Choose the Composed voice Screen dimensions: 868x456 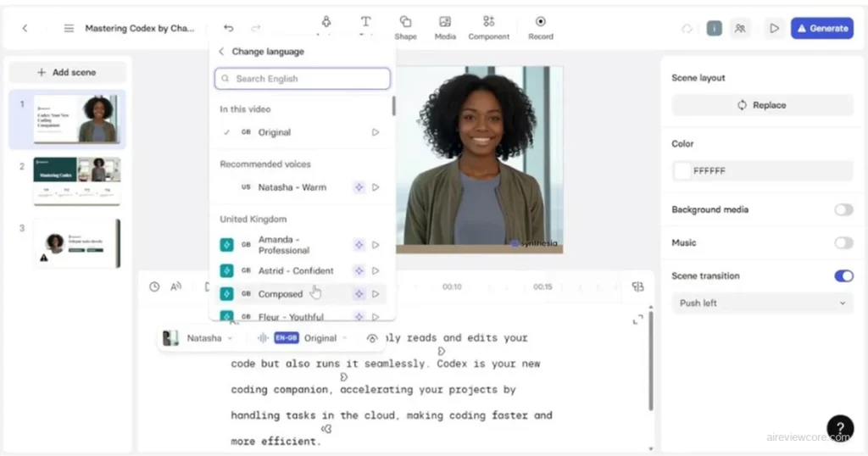pyautogui.click(x=303, y=294)
